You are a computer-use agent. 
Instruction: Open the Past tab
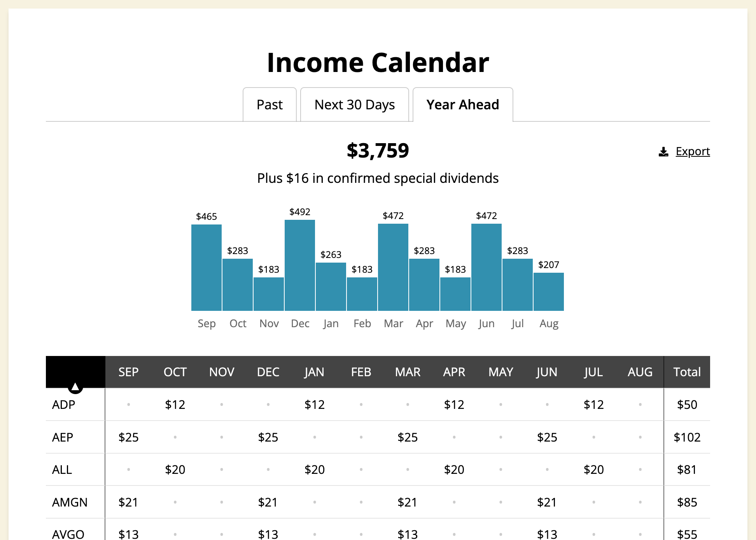269,105
